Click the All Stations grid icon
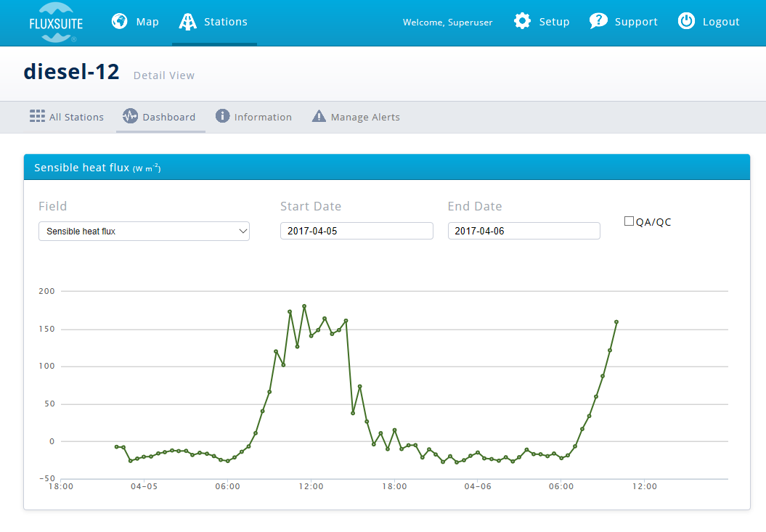Image resolution: width=766 pixels, height=532 pixels. coord(37,117)
